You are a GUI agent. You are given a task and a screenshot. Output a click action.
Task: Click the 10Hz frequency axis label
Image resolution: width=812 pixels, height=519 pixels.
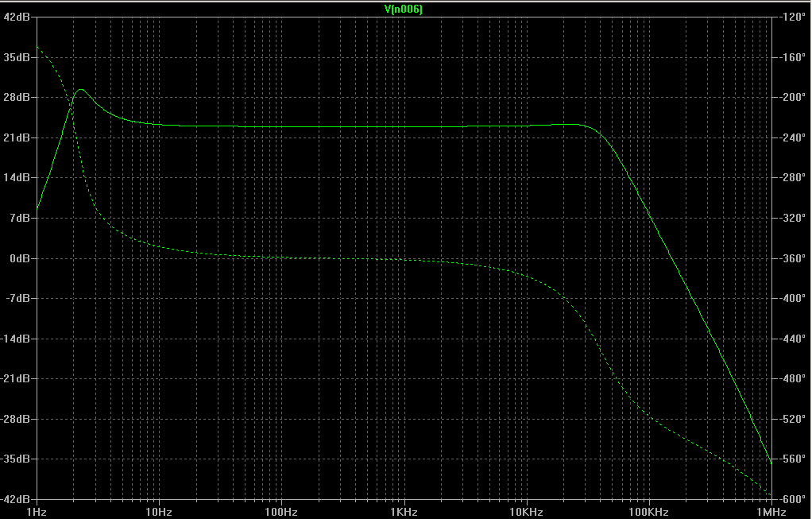[158, 513]
